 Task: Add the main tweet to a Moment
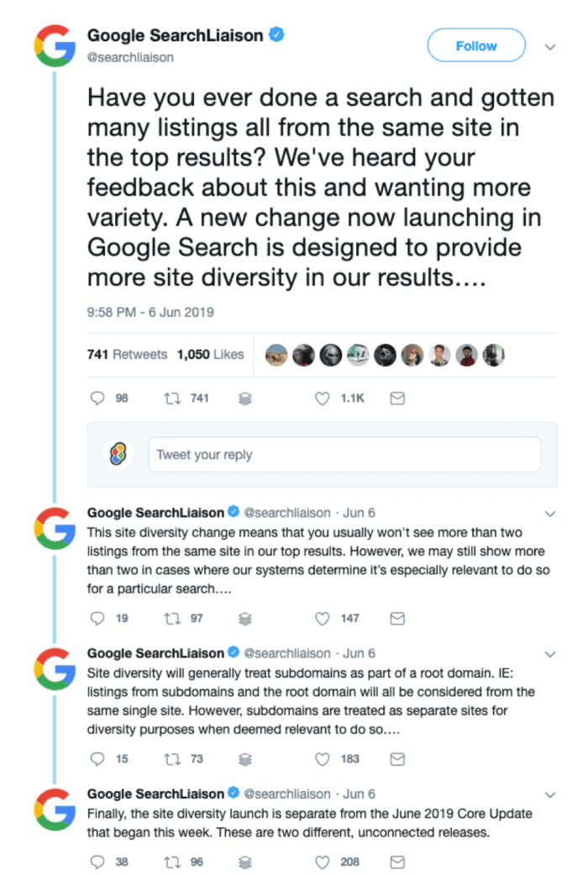click(x=244, y=398)
